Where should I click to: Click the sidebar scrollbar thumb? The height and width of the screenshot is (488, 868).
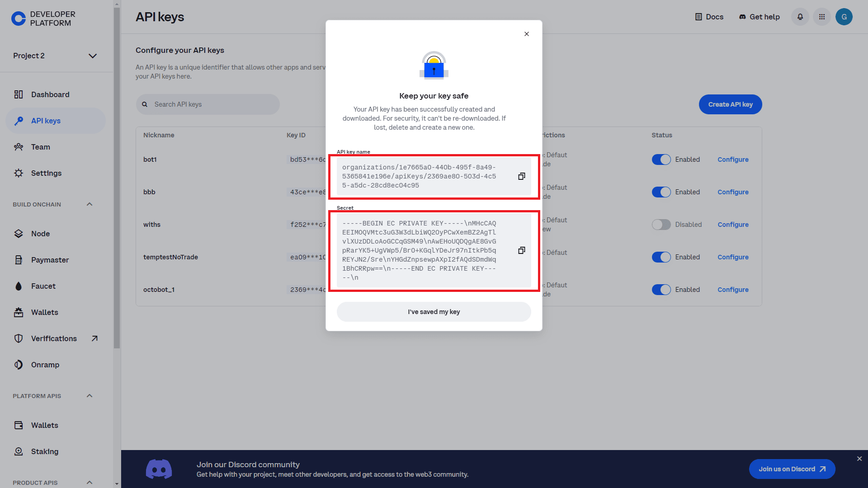click(x=117, y=178)
